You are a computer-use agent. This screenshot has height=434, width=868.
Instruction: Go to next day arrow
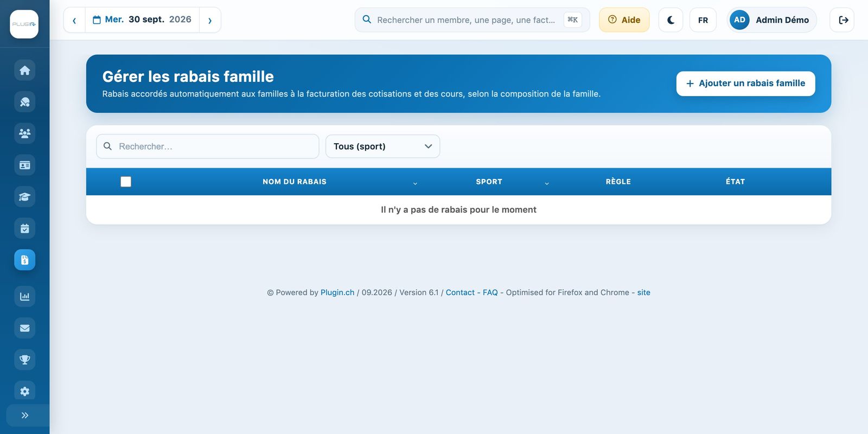[210, 20]
